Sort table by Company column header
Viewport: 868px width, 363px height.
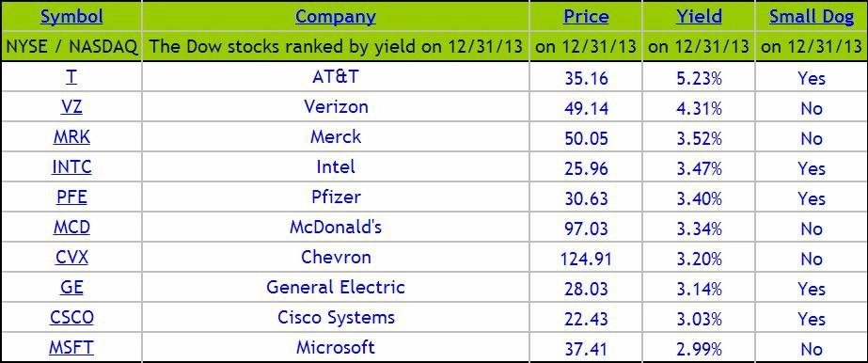[336, 17]
